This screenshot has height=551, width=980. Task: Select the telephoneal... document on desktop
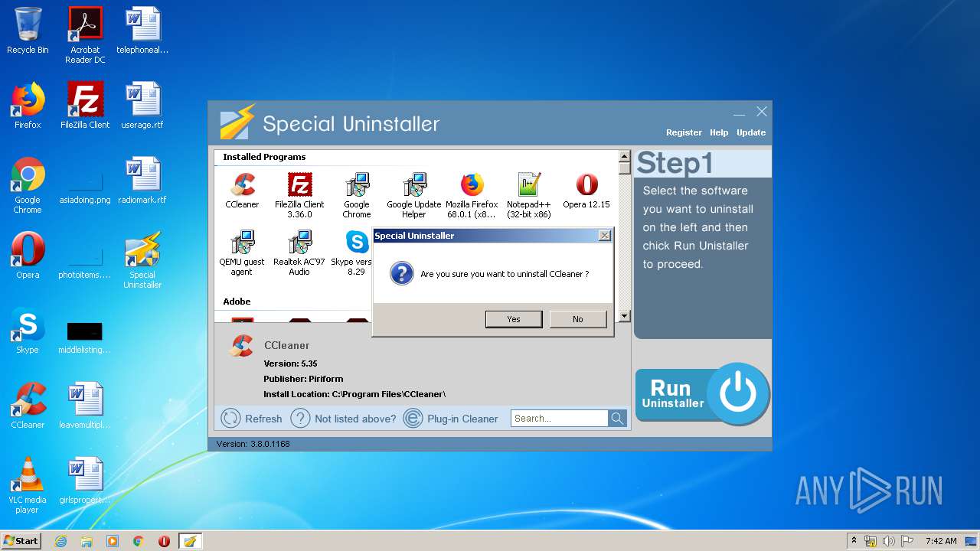tap(142, 31)
